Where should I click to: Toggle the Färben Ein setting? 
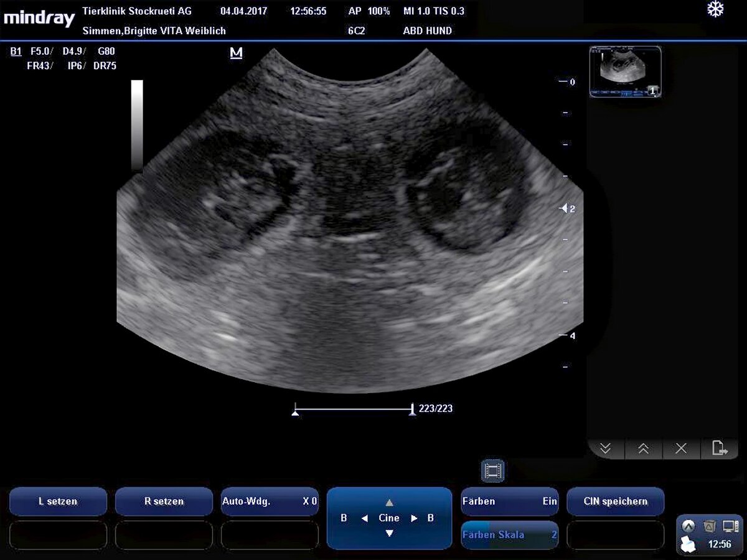tap(509, 501)
